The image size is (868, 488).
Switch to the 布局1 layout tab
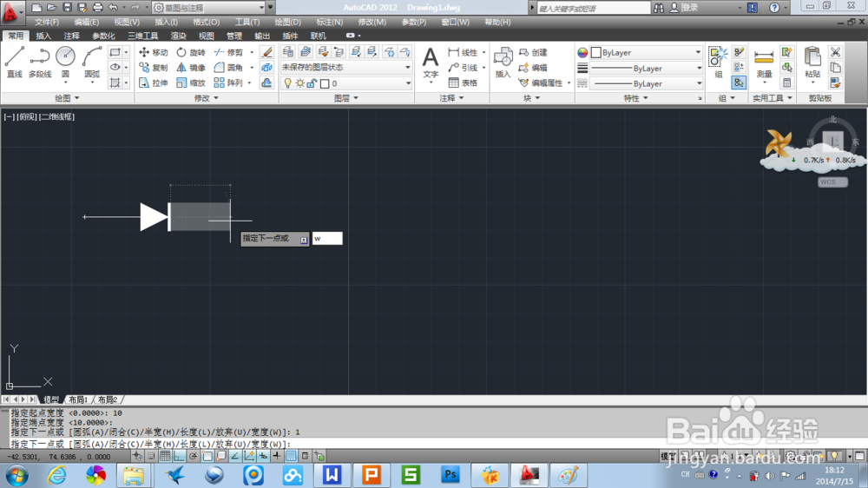click(78, 399)
